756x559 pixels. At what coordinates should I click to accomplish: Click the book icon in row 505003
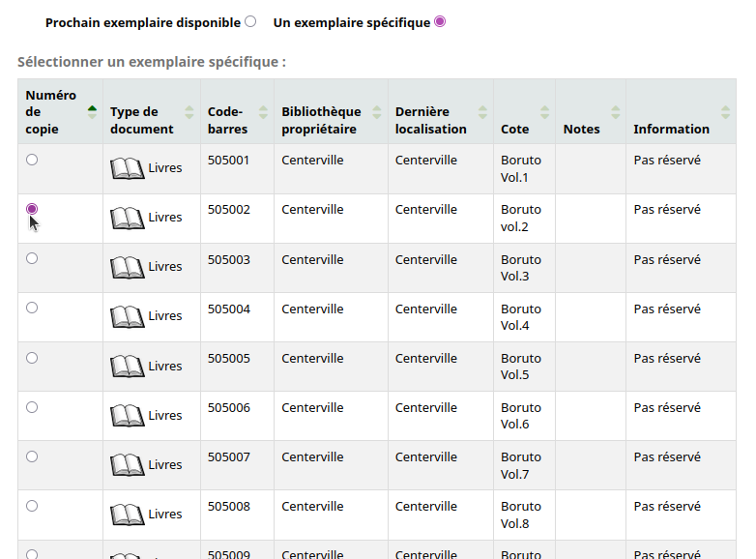tap(128, 267)
